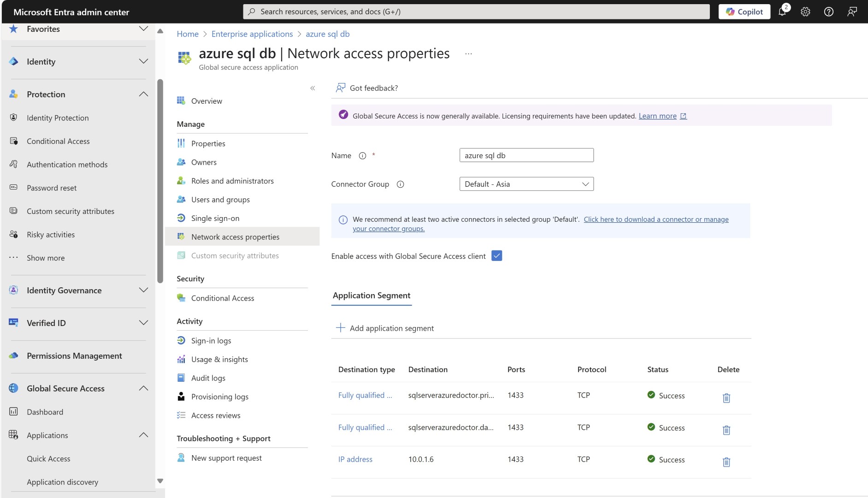
Task: Open Connector Group dropdown
Action: pos(526,184)
